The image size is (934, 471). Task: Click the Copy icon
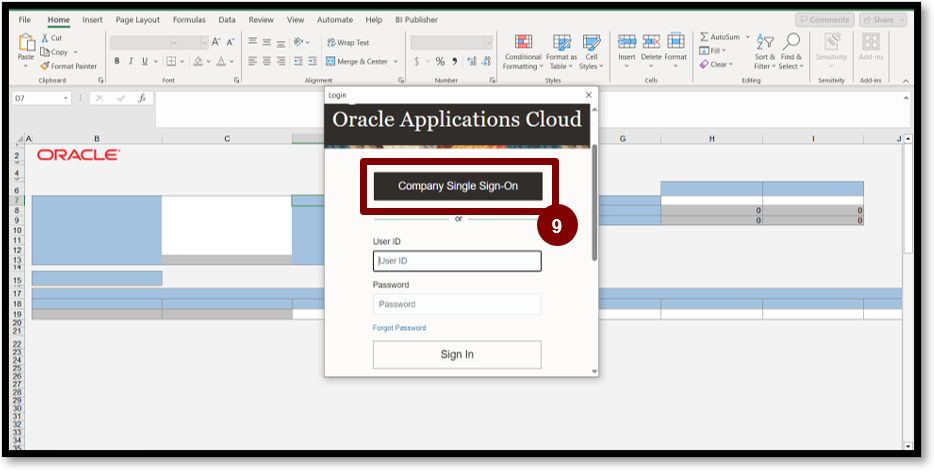point(45,52)
